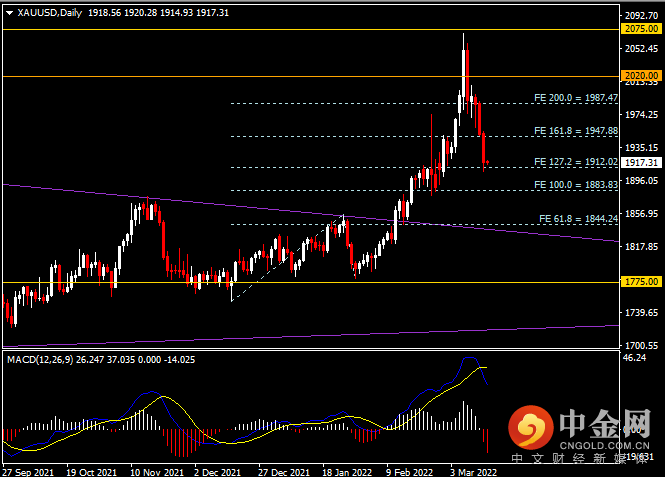Click the FE 200.0 = 1987.47 label
This screenshot has width=665, height=477.
tap(576, 98)
